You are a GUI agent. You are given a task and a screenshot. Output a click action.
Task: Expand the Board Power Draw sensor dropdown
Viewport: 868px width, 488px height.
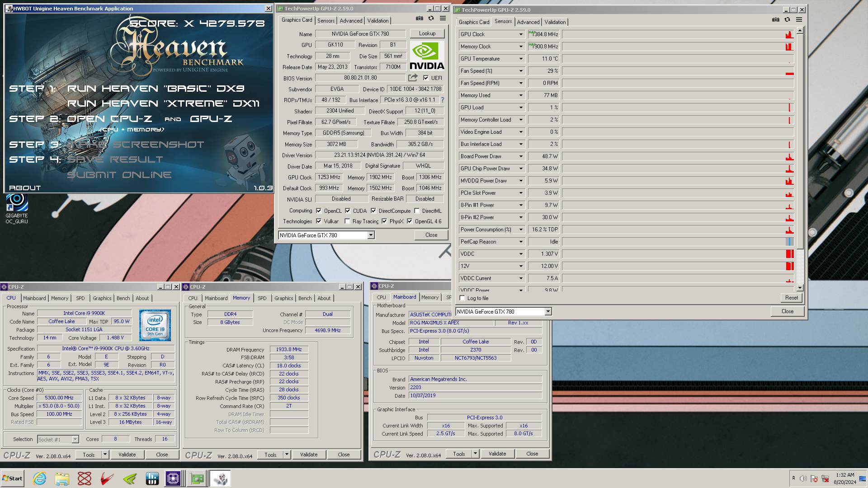(520, 156)
